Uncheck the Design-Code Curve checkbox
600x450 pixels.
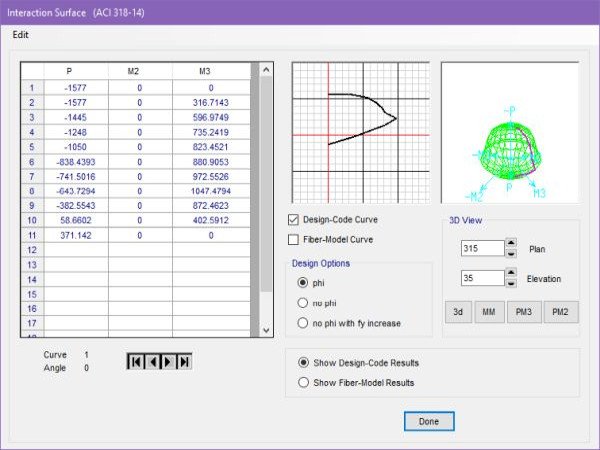(293, 219)
